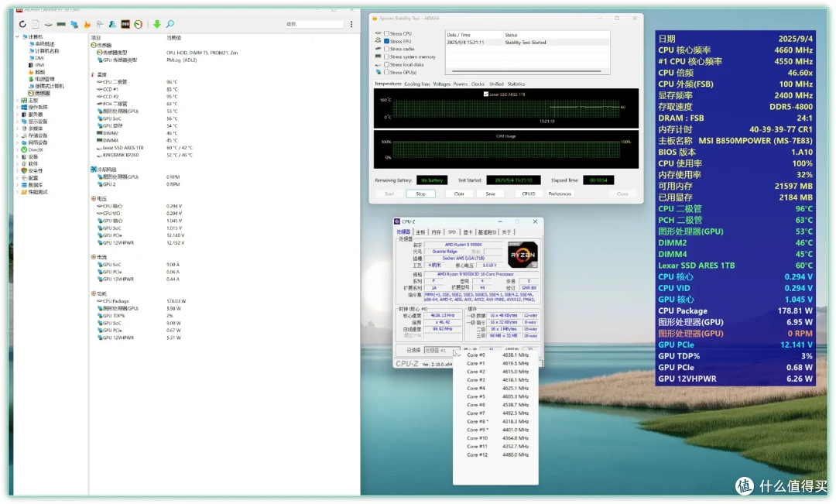Click the Preferences button
This screenshot has width=836, height=504.
560,194
